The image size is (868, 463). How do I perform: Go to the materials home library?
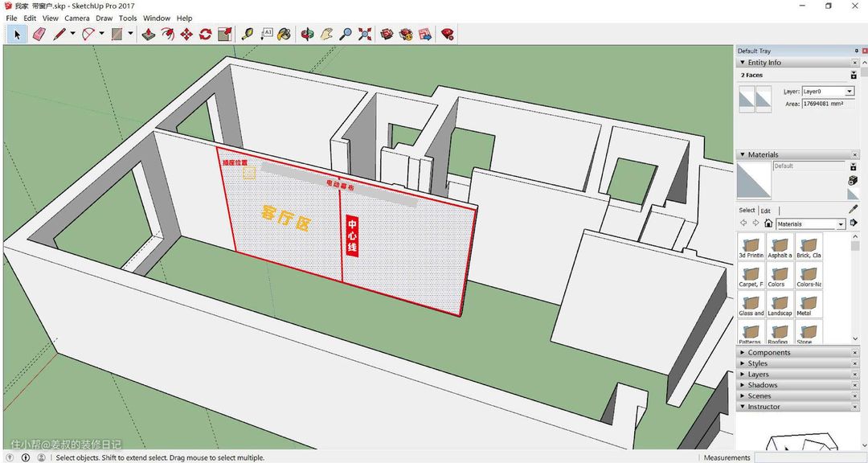point(768,223)
